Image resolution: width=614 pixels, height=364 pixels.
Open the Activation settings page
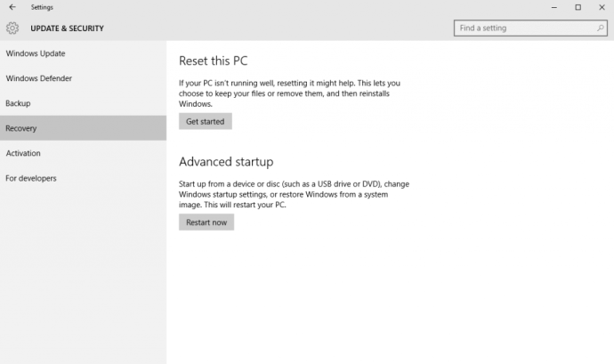tap(23, 153)
